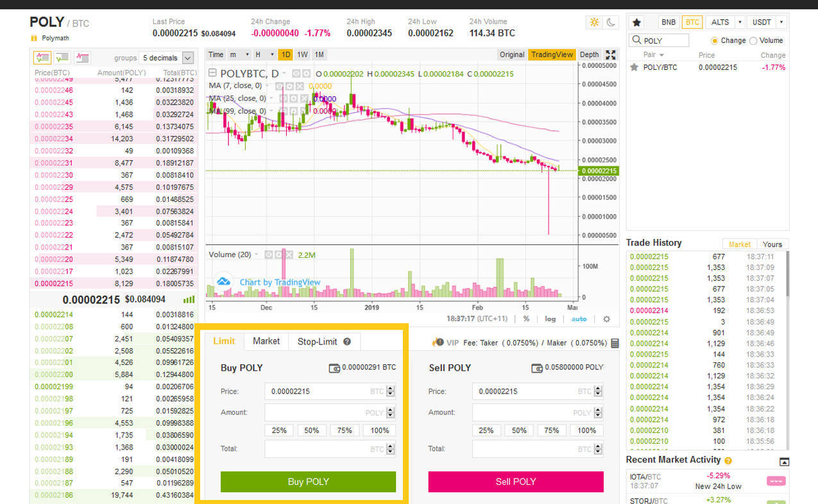Switch chart to Original view
The width and height of the screenshot is (818, 504).
(512, 55)
